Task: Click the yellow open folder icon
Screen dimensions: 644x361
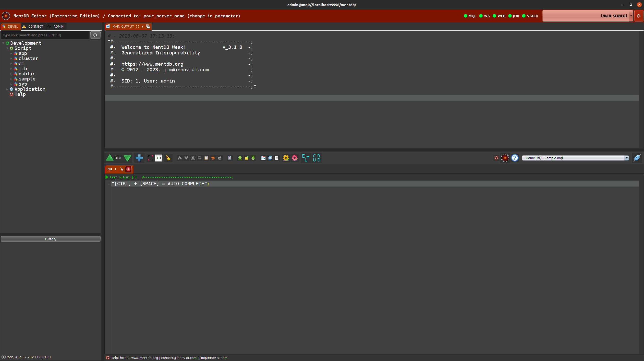Action: point(246,158)
